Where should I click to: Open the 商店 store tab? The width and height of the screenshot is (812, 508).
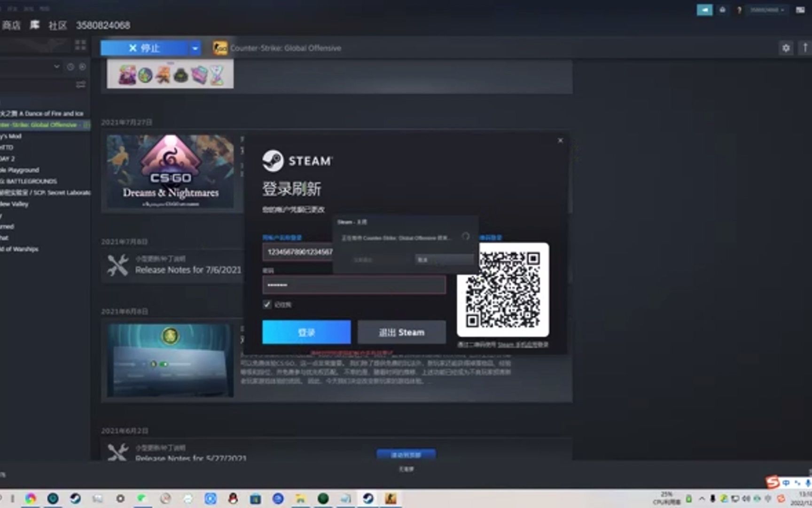coord(11,25)
